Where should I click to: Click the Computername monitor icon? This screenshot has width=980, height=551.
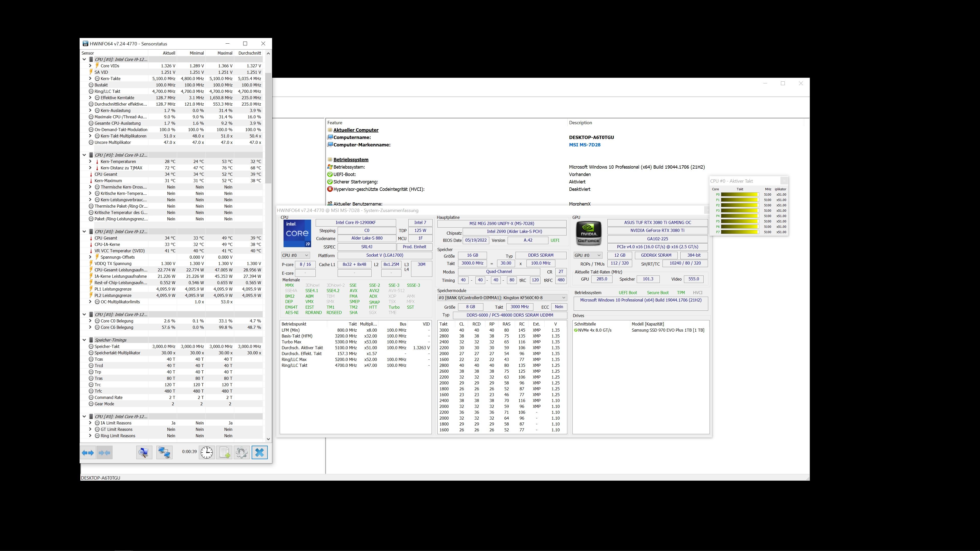[330, 137]
